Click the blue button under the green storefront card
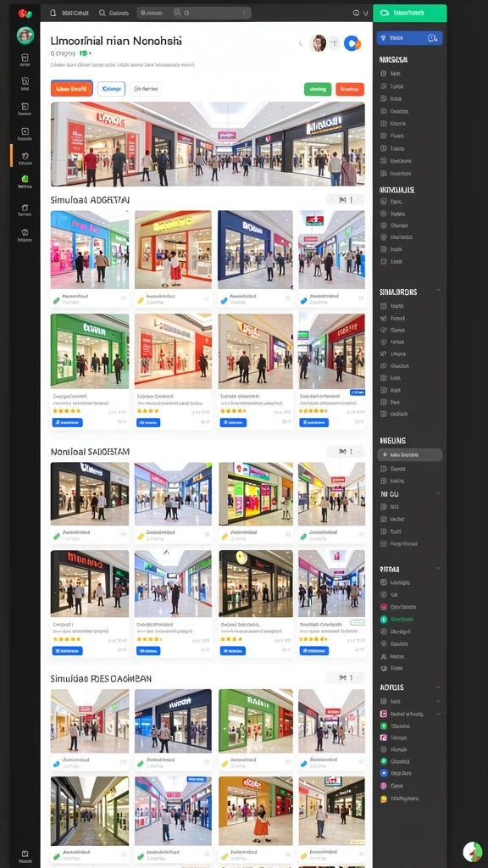This screenshot has height=868, width=488. (x=68, y=422)
